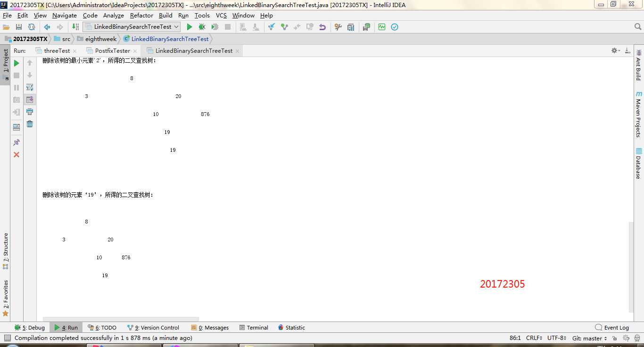Click the Build Project icon

coord(75,27)
